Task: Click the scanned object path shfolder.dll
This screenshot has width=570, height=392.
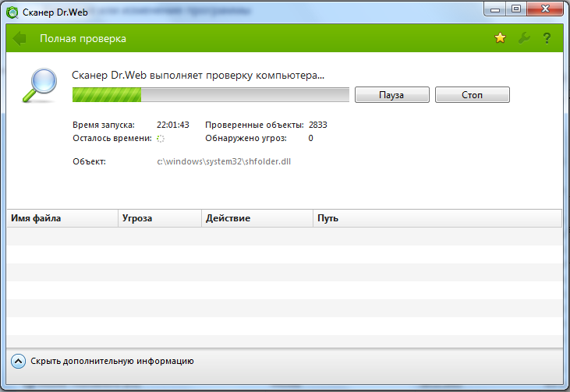Action: tap(224, 161)
